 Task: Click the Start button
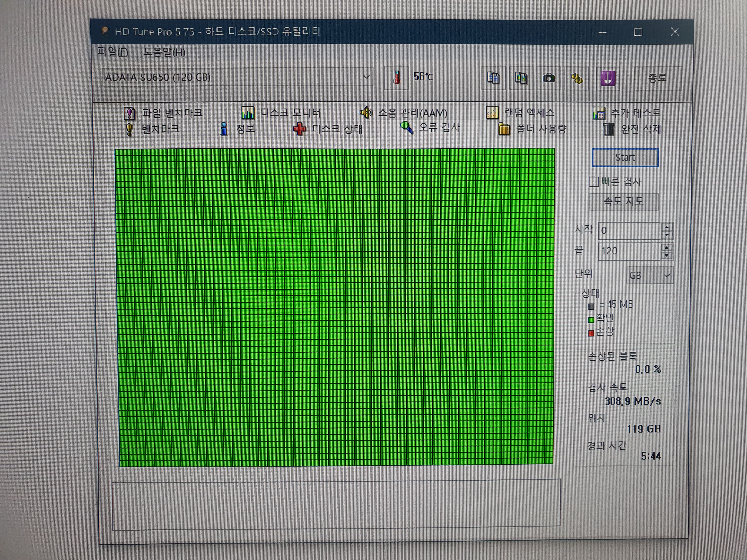tap(625, 157)
